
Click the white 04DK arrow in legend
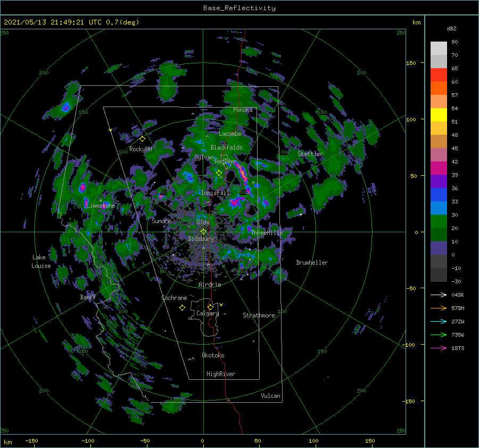pyautogui.click(x=439, y=295)
